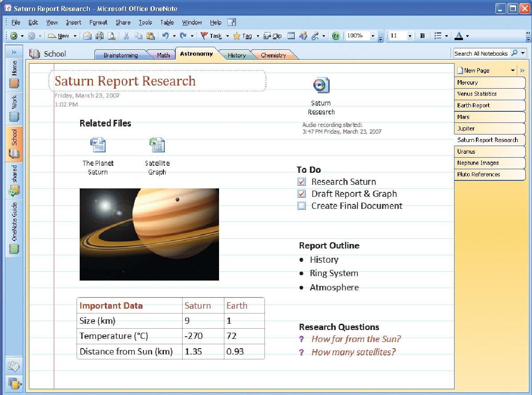Open the Mercury page tab
The height and width of the screenshot is (395, 532).
click(489, 82)
